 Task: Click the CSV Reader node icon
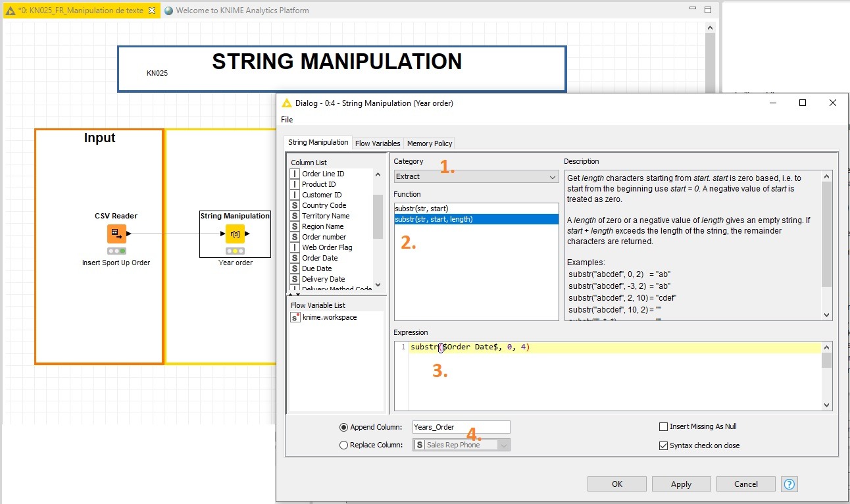(x=116, y=234)
